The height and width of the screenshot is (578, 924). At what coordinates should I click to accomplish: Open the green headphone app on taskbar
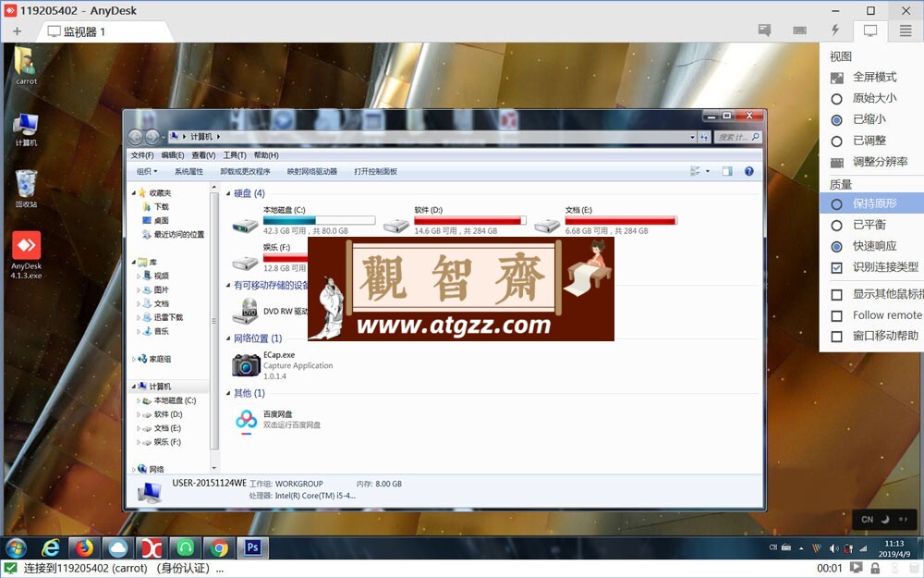(x=185, y=547)
